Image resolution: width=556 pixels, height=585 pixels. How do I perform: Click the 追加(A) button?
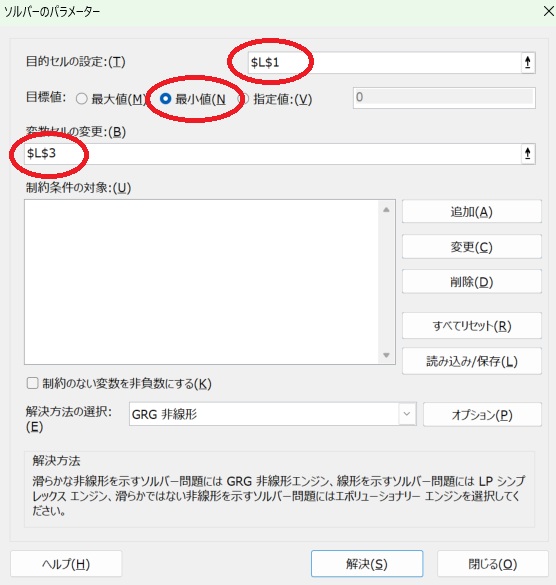click(472, 212)
